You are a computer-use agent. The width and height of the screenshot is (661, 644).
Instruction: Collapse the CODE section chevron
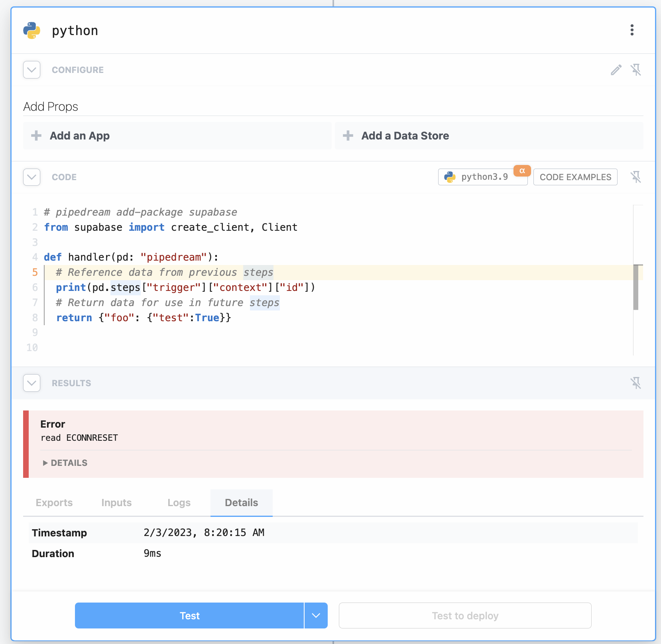click(x=31, y=177)
